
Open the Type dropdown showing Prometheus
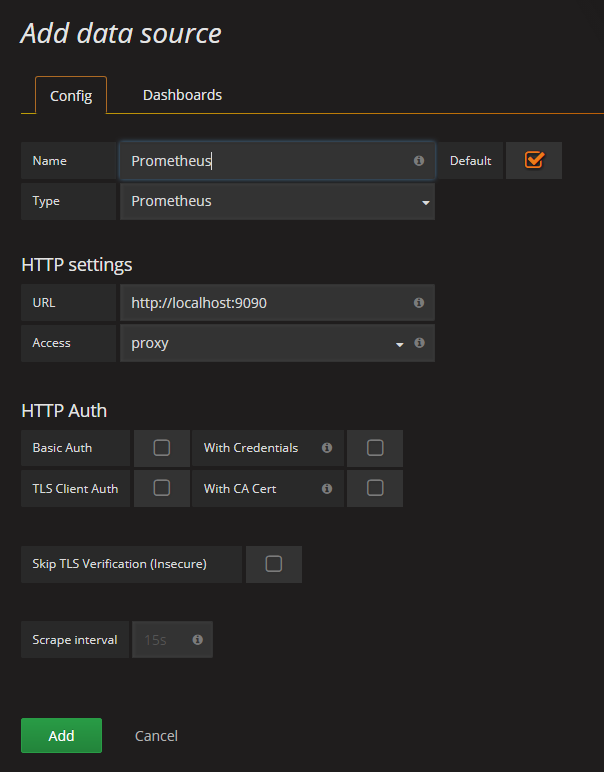(277, 201)
